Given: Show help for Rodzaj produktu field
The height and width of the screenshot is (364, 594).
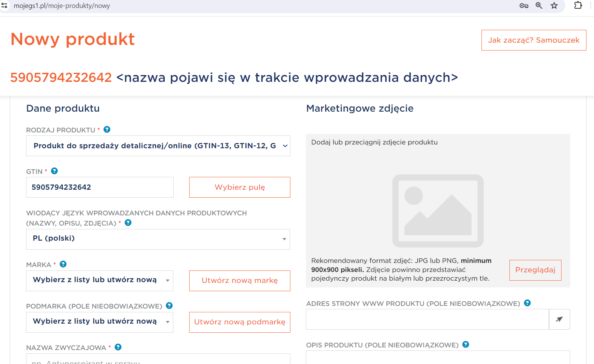Looking at the screenshot, I should coord(107,129).
